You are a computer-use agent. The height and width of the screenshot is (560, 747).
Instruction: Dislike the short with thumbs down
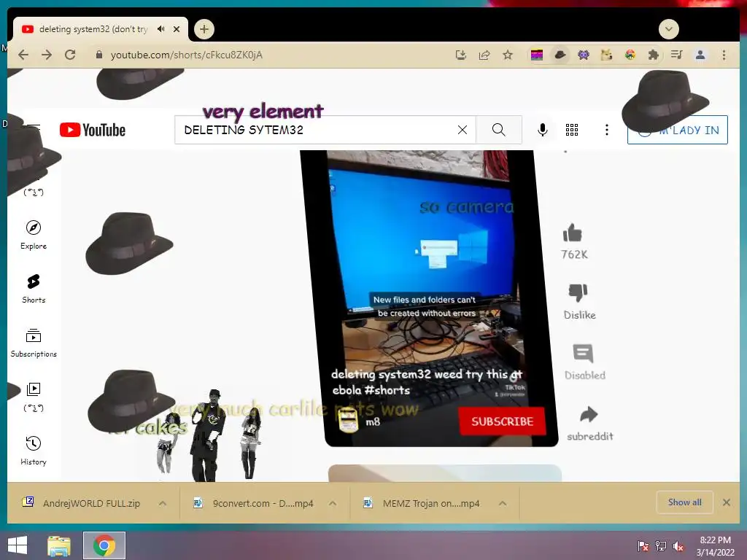[x=578, y=292]
